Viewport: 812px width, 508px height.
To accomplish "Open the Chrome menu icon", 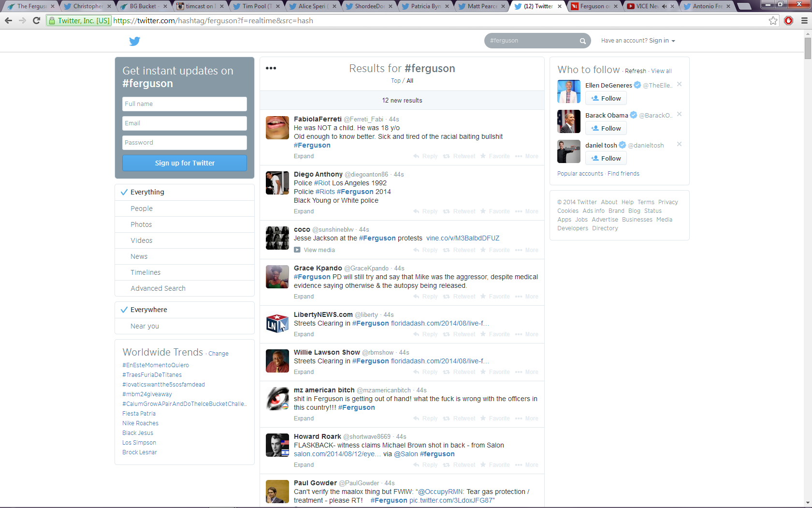I will 804,20.
